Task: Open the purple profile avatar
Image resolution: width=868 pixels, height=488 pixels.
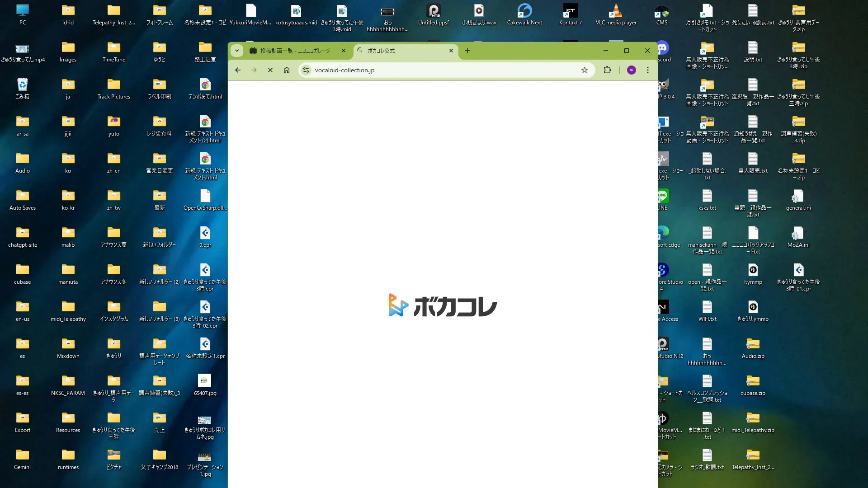Action: tap(632, 70)
